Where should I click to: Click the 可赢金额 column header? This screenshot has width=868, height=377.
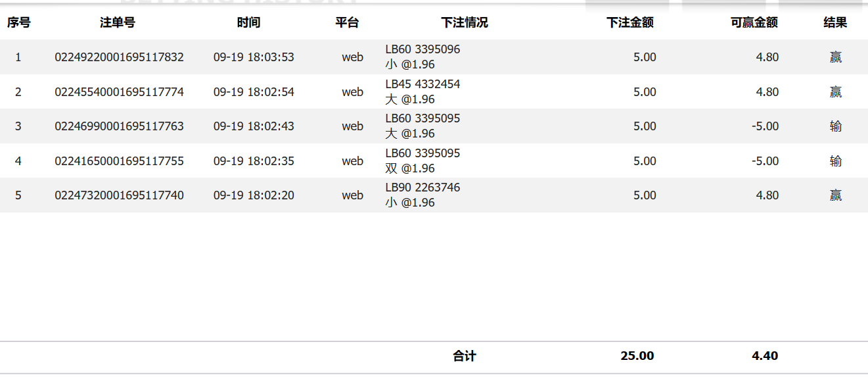coord(754,23)
